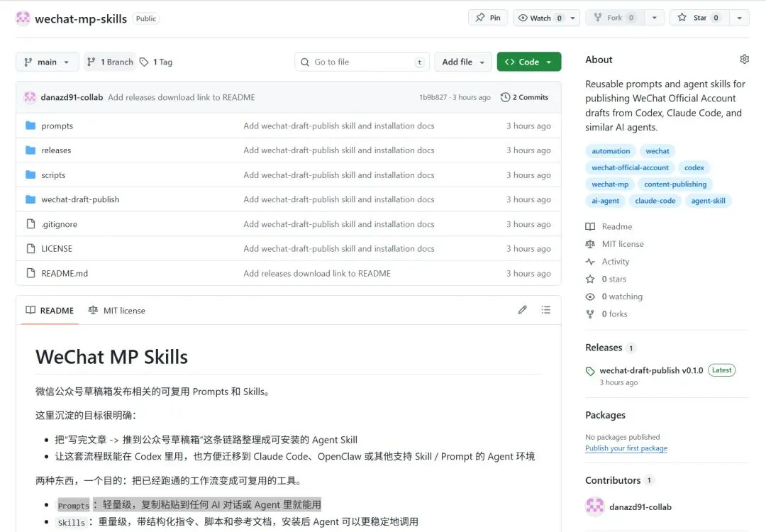Switch to the MIT license tab
This screenshot has height=532, width=766.
[117, 310]
